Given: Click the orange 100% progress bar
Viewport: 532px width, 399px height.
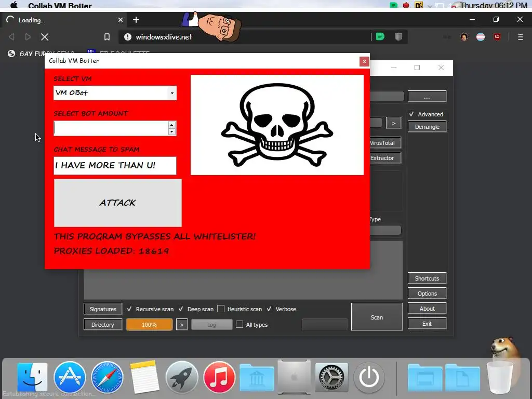Looking at the screenshot, I should tap(149, 325).
